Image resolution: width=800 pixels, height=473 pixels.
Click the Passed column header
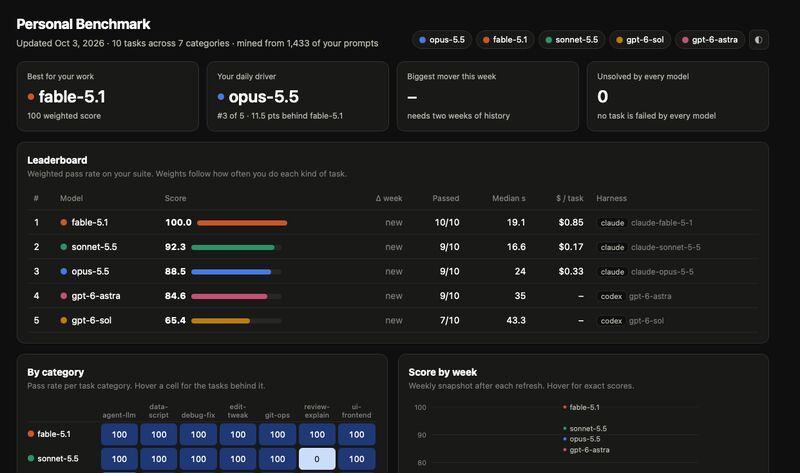[x=445, y=198]
